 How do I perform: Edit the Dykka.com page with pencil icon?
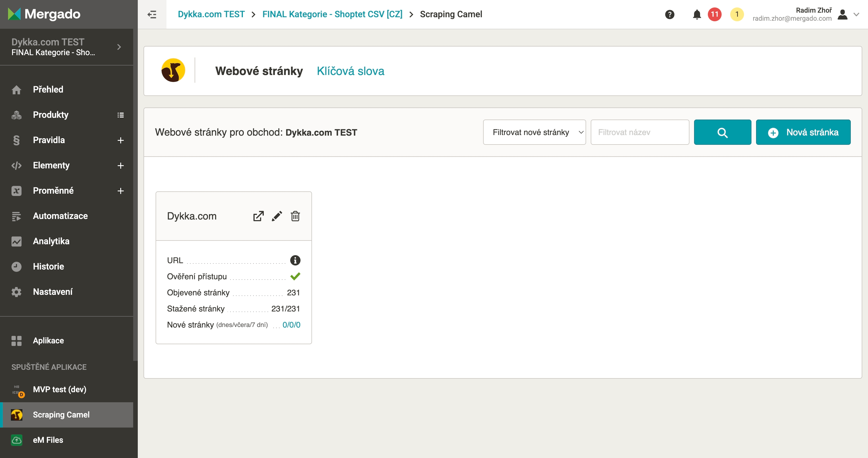[x=277, y=216]
